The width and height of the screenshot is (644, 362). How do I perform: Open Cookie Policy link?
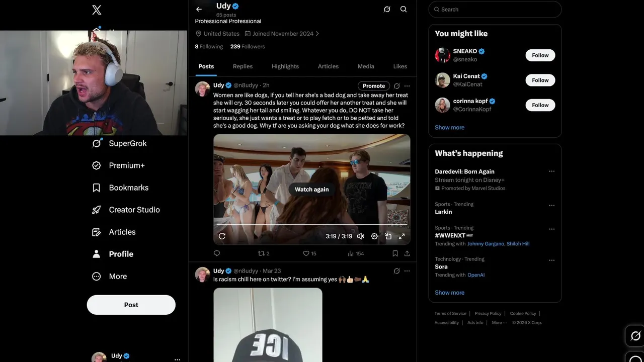[523, 313]
